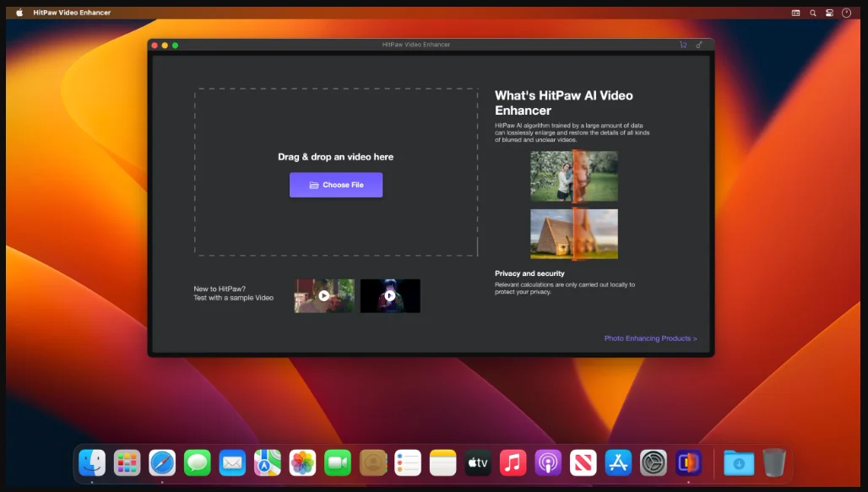Open Launchpad from the Dock
Screen dimensions: 868x492
(x=127, y=462)
